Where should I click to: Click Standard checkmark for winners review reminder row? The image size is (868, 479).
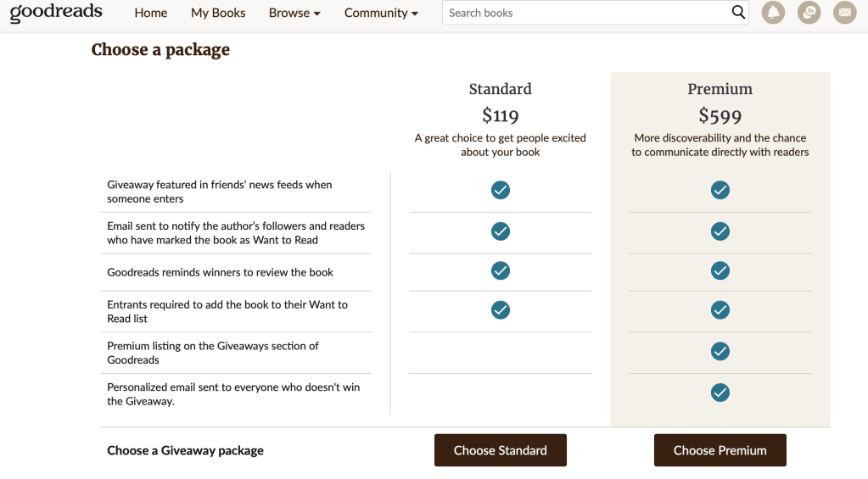[501, 270]
